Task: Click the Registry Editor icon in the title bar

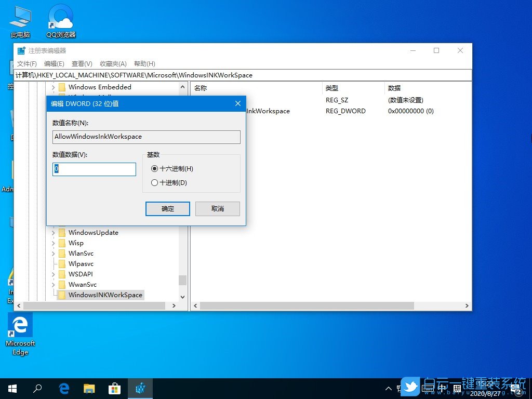Action: [20, 50]
